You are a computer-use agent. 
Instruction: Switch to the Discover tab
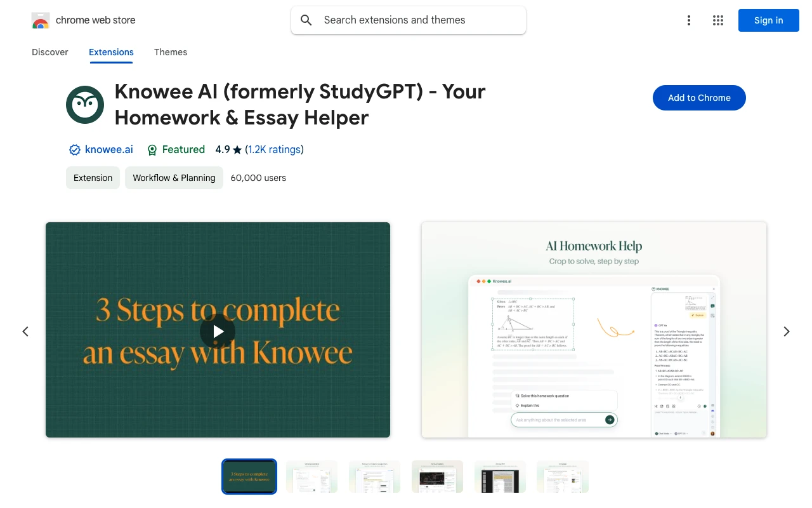coord(50,52)
